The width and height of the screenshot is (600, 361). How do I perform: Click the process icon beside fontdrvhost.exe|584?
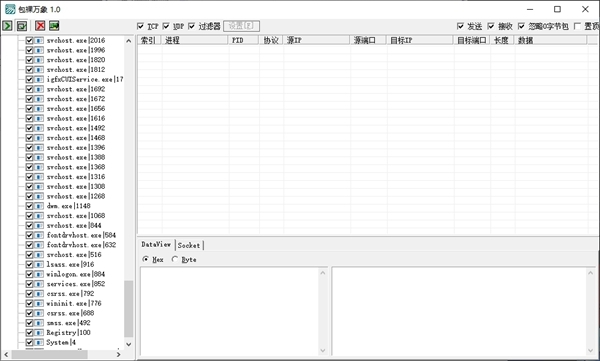click(x=39, y=235)
